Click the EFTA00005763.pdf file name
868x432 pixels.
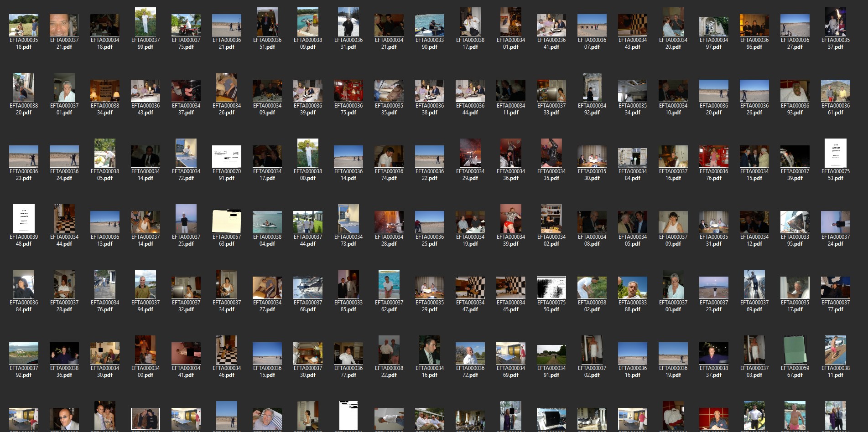tap(227, 240)
